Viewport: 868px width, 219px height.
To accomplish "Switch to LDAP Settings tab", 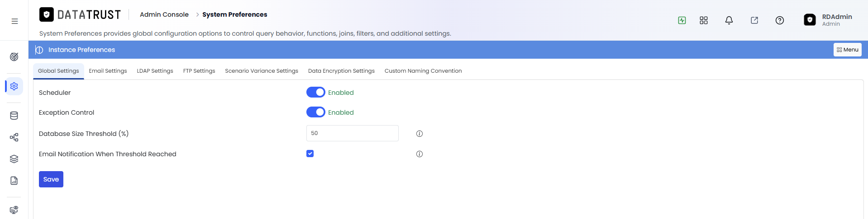I will click(155, 71).
